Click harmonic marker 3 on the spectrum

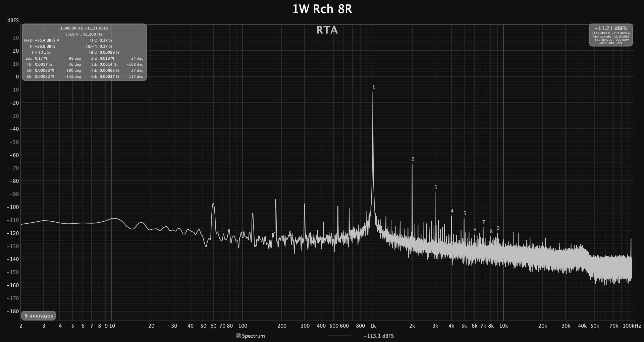pyautogui.click(x=435, y=187)
